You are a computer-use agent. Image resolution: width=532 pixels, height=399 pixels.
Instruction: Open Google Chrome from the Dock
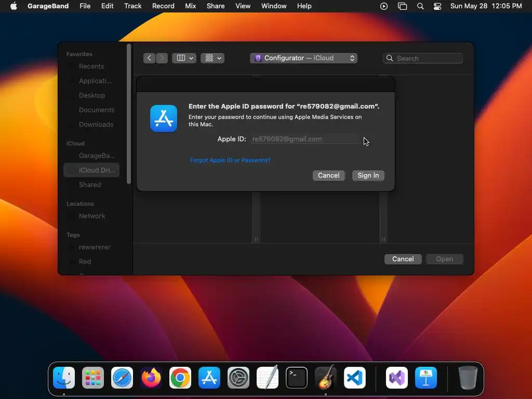pos(180,378)
